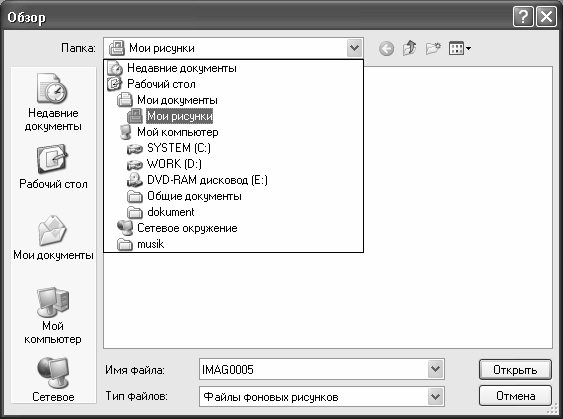
Task: Click the Имя файла text field
Action: (313, 369)
